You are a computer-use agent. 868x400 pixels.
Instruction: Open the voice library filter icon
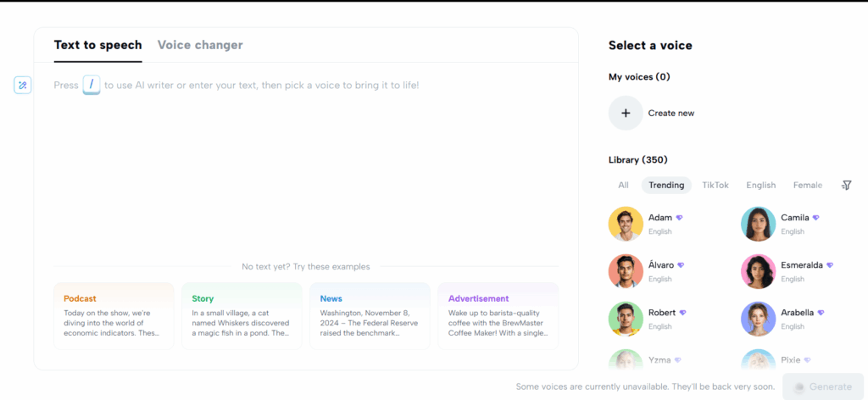point(846,186)
